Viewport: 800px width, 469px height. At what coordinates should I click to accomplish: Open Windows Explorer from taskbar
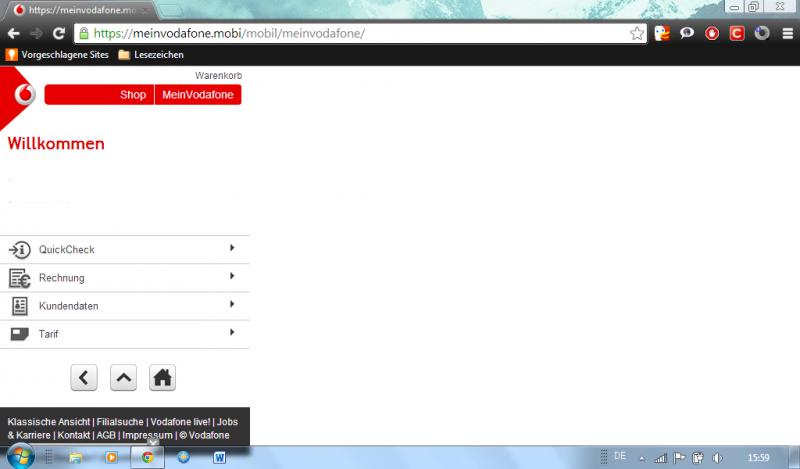pos(76,457)
